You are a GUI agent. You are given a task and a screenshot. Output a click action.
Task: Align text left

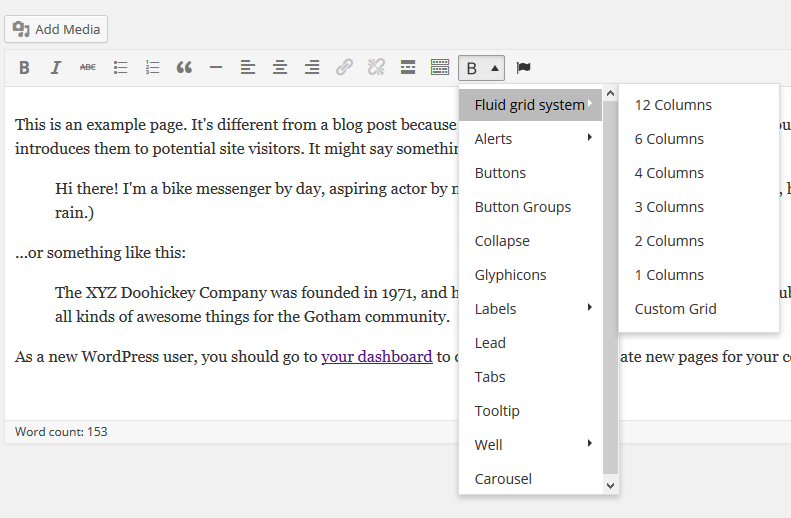248,67
